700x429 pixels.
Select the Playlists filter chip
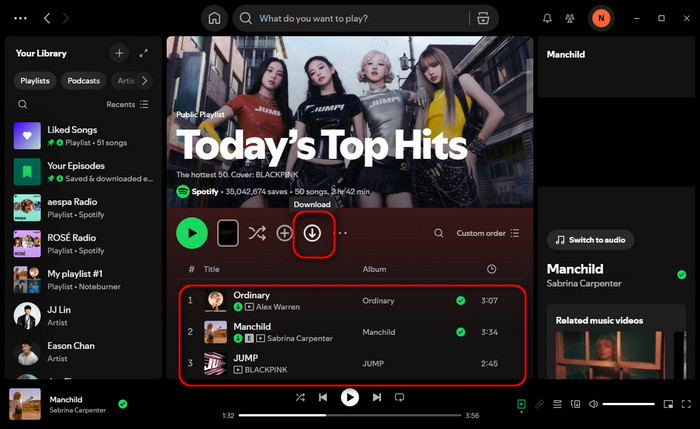tap(35, 81)
